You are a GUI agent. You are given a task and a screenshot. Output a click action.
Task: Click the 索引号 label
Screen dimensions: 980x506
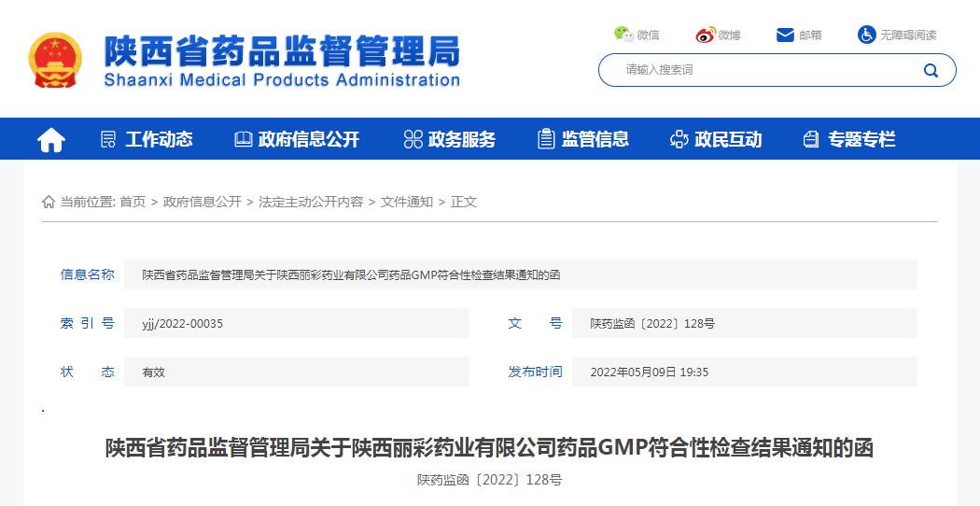click(x=88, y=323)
